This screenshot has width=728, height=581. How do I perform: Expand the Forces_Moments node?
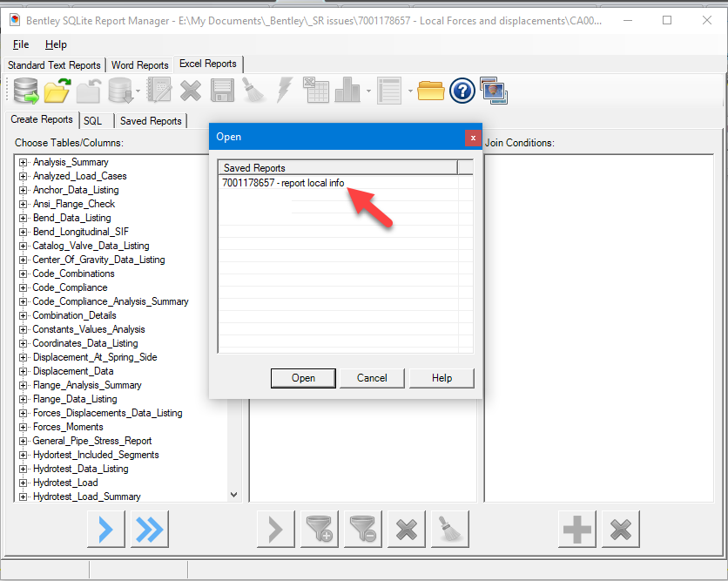pos(23,427)
